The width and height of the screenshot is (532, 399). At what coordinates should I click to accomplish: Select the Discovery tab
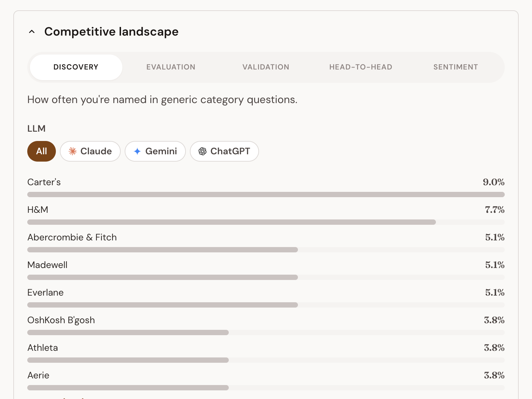tap(76, 67)
